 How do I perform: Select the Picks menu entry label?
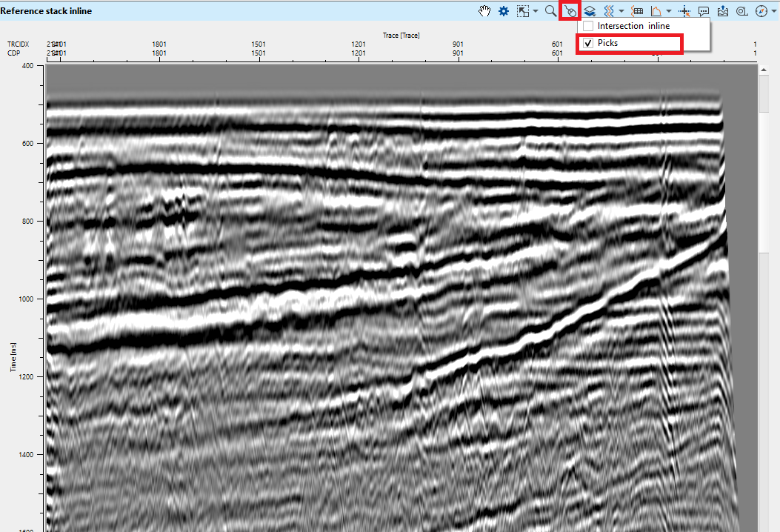[x=607, y=43]
